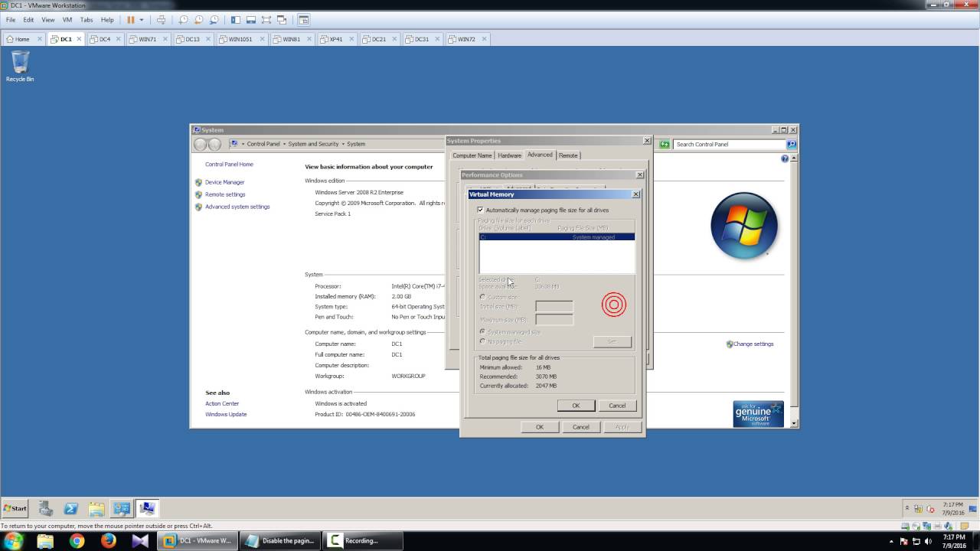This screenshot has width=980, height=551.
Task: Click the Device Manager link
Action: click(224, 182)
